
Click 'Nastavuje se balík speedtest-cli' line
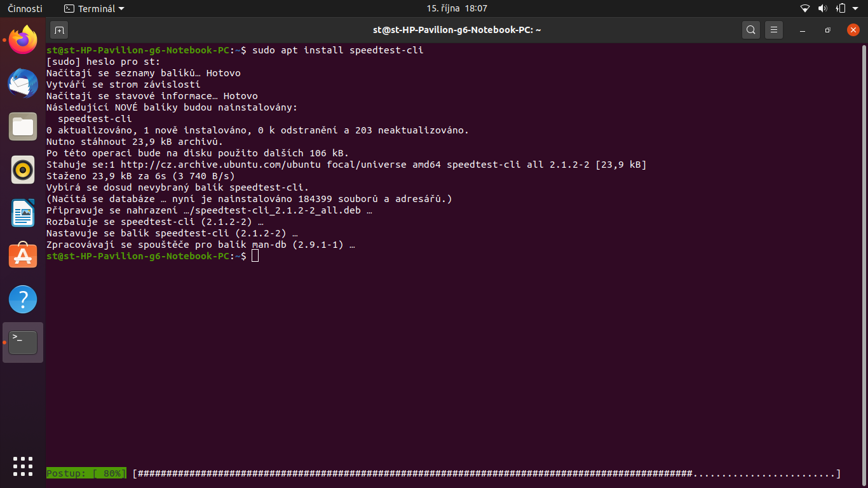click(172, 233)
